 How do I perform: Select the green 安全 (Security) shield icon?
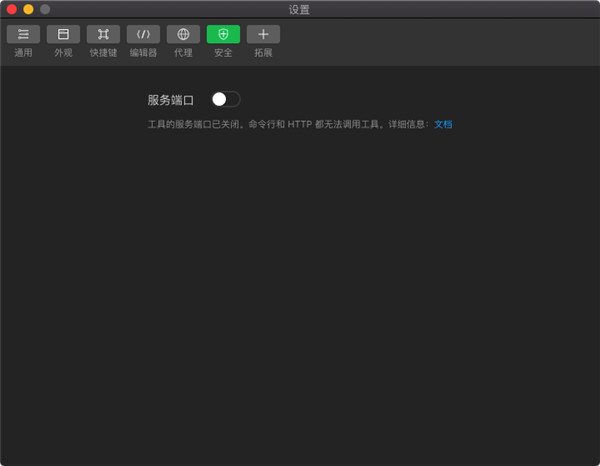[223, 34]
